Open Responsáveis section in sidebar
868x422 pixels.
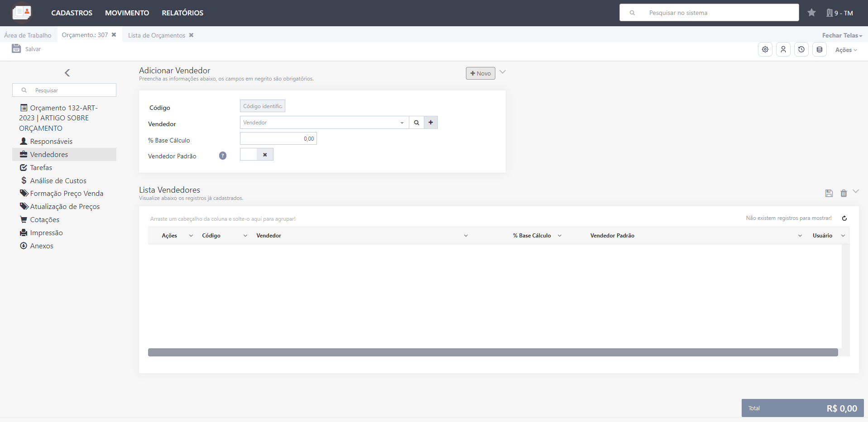tap(64, 141)
